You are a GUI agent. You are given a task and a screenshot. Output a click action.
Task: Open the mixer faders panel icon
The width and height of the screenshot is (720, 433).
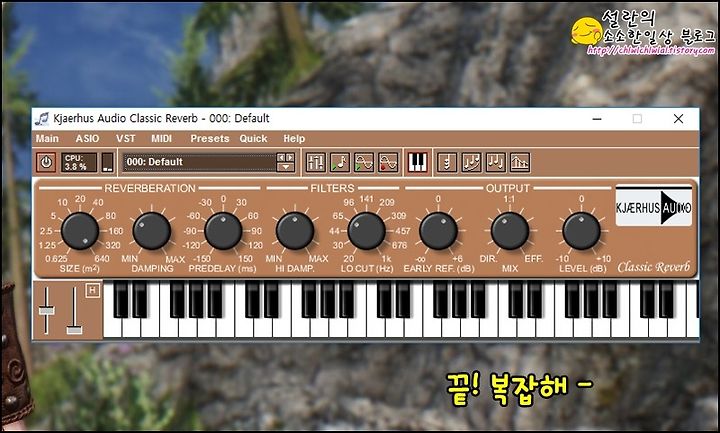pos(315,162)
